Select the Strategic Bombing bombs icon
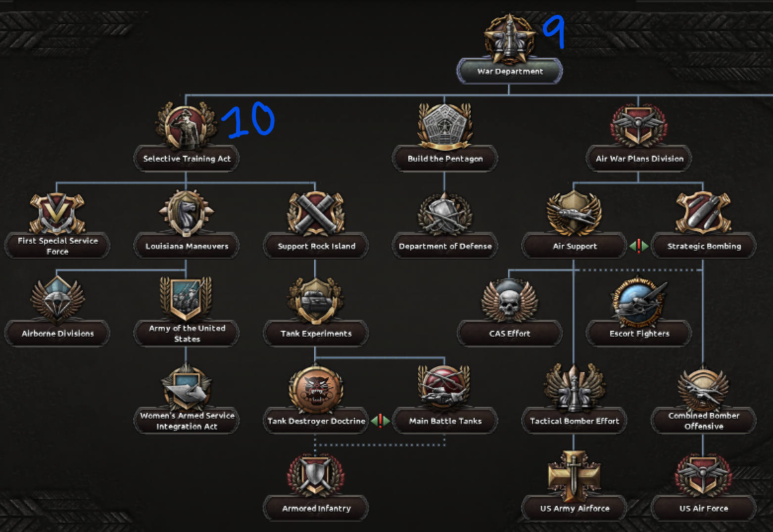773x532 pixels. (x=703, y=214)
